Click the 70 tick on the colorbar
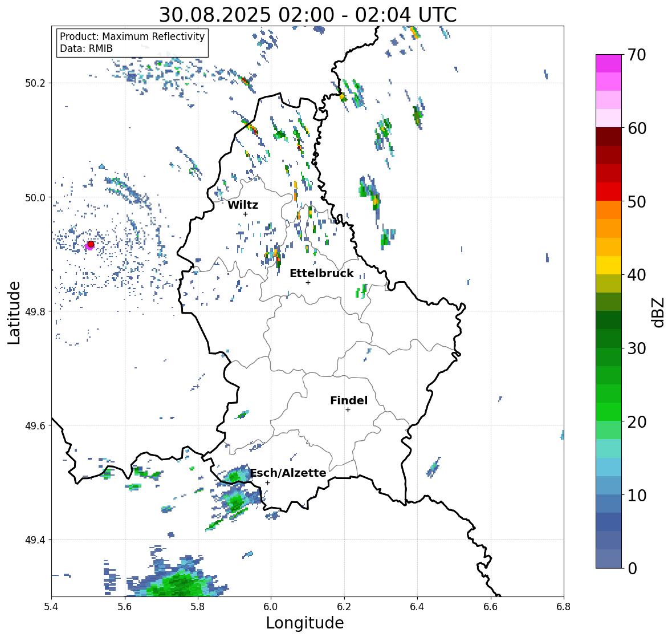Image resolution: width=672 pixels, height=637 pixels. [x=637, y=55]
